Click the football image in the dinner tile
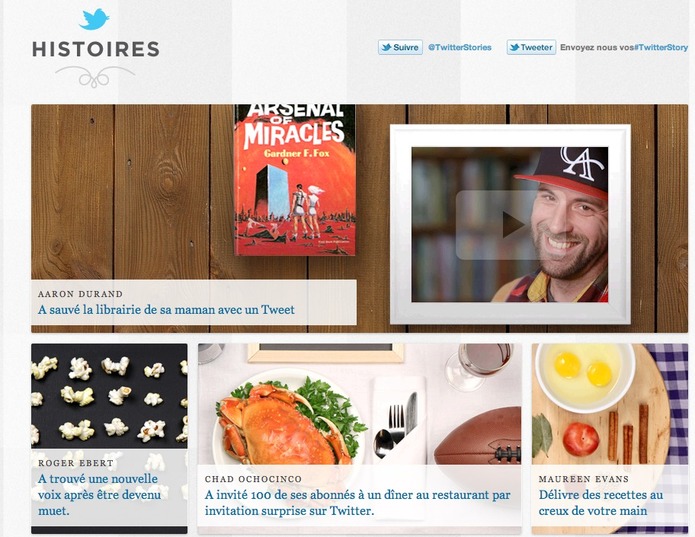Image resolution: width=695 pixels, height=537 pixels. pyautogui.click(x=478, y=437)
